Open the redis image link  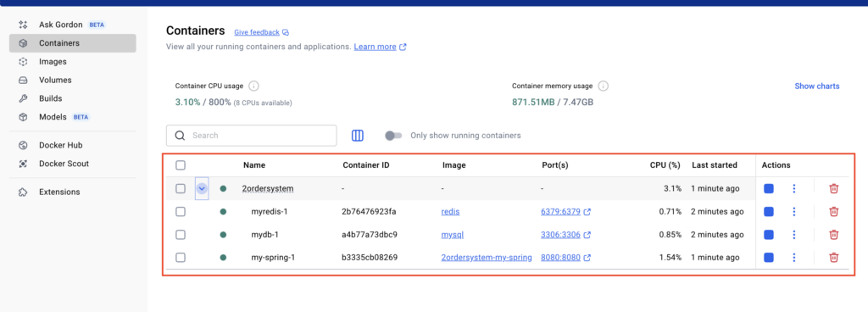pyautogui.click(x=451, y=212)
